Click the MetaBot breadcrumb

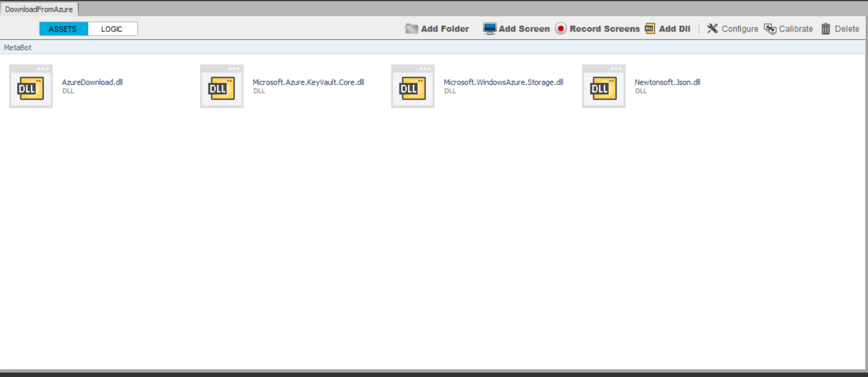coord(18,47)
